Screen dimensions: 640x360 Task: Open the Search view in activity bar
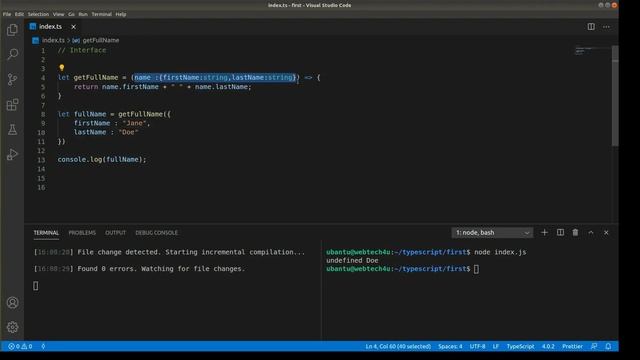coord(12,54)
